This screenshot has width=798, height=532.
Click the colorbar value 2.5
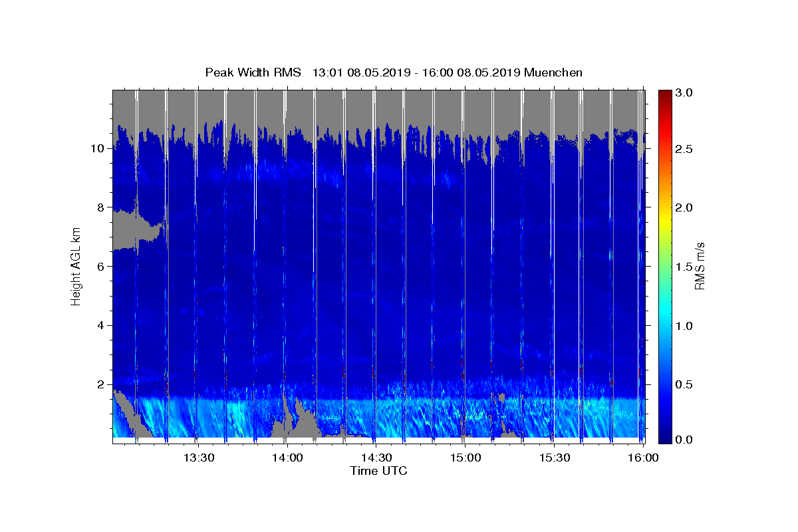(x=685, y=150)
